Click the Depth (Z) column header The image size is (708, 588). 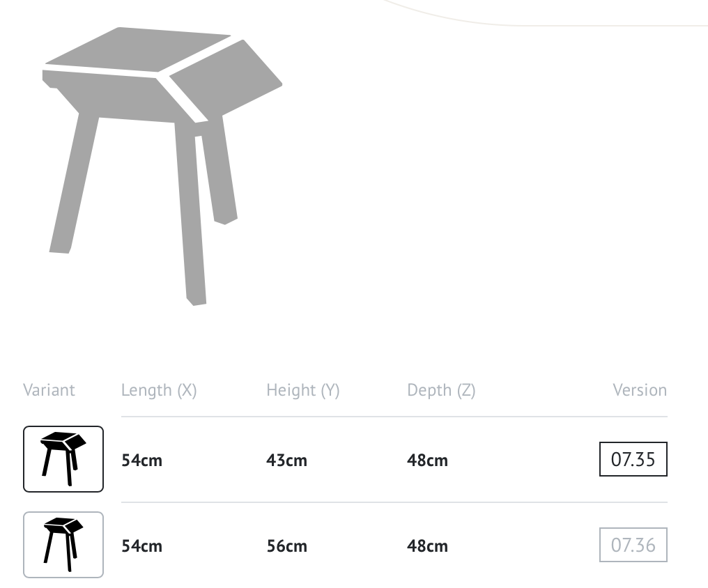441,390
